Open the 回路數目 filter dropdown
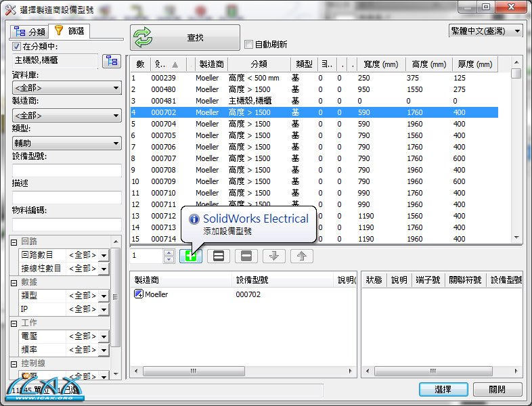Viewport: 532px width, 406px height. (x=104, y=255)
